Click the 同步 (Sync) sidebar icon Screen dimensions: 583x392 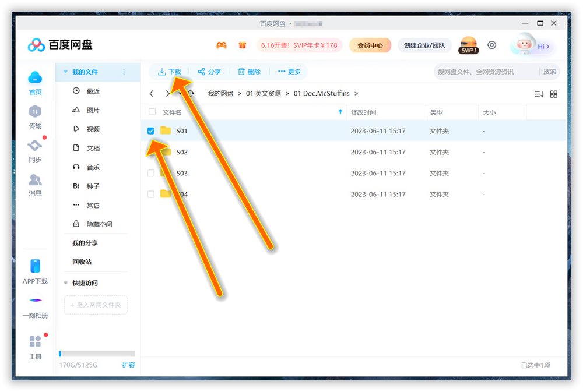point(35,150)
